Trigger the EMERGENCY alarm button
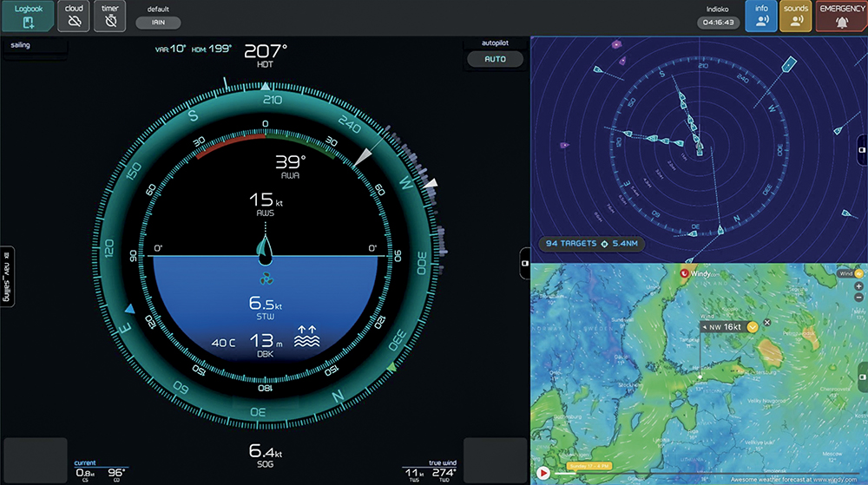 (x=841, y=16)
